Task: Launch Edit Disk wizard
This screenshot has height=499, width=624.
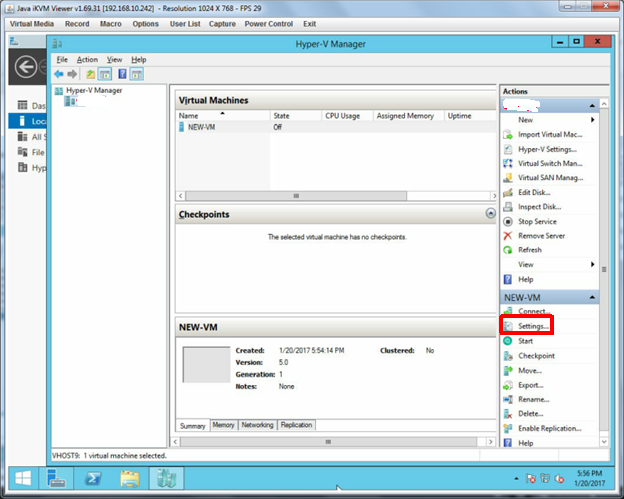Action: [x=534, y=193]
